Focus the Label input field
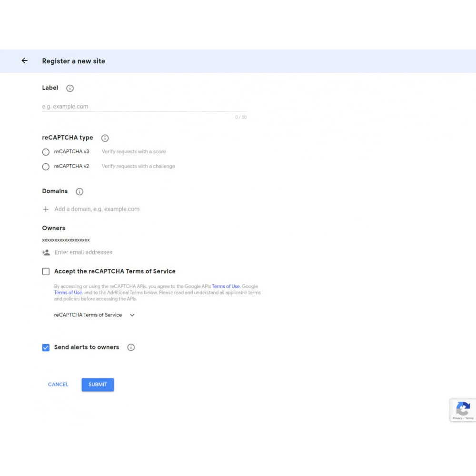Image resolution: width=476 pixels, height=476 pixels. coord(144,107)
